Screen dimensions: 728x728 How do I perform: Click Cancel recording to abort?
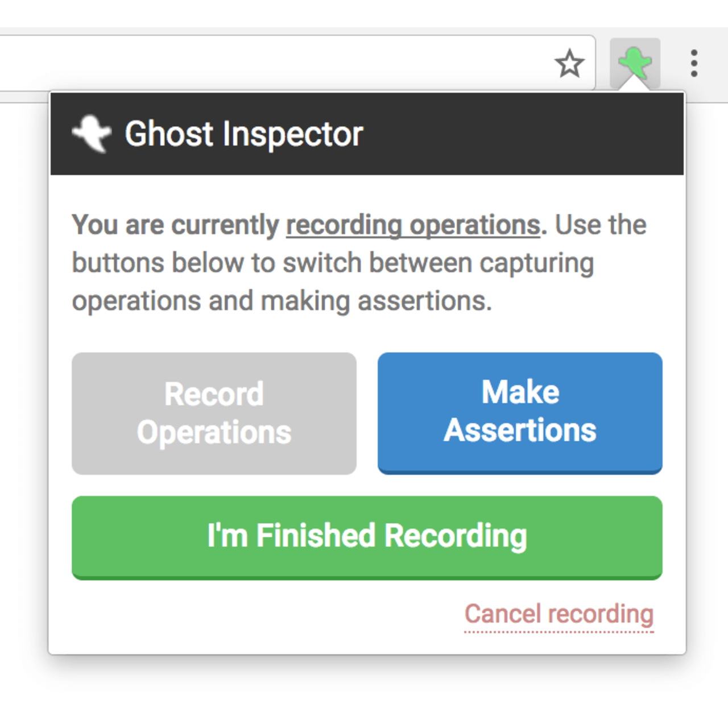tap(559, 614)
